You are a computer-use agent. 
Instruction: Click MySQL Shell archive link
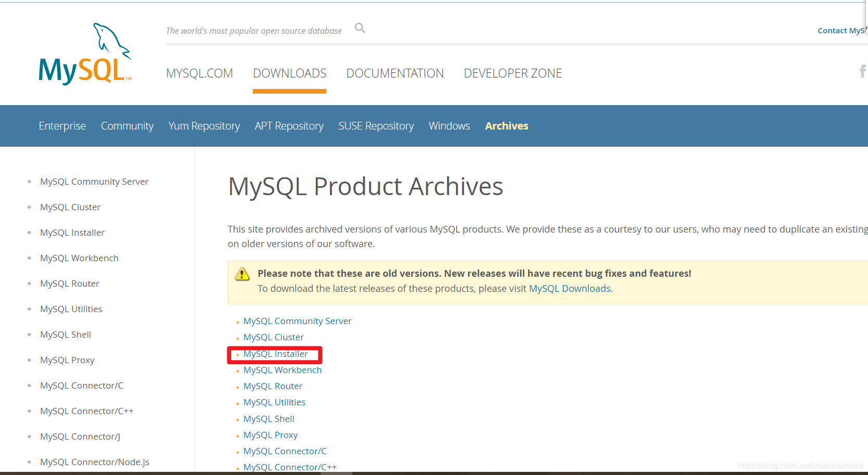[x=269, y=419]
